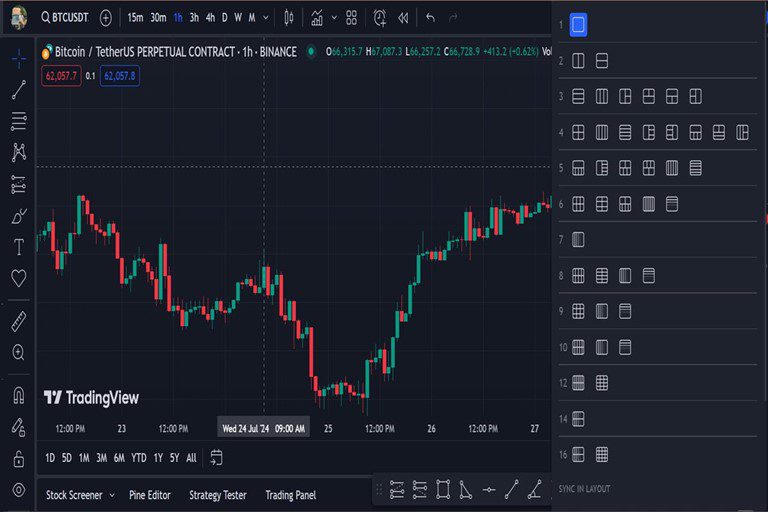Open the Fibonacci retracement tools

19,121
